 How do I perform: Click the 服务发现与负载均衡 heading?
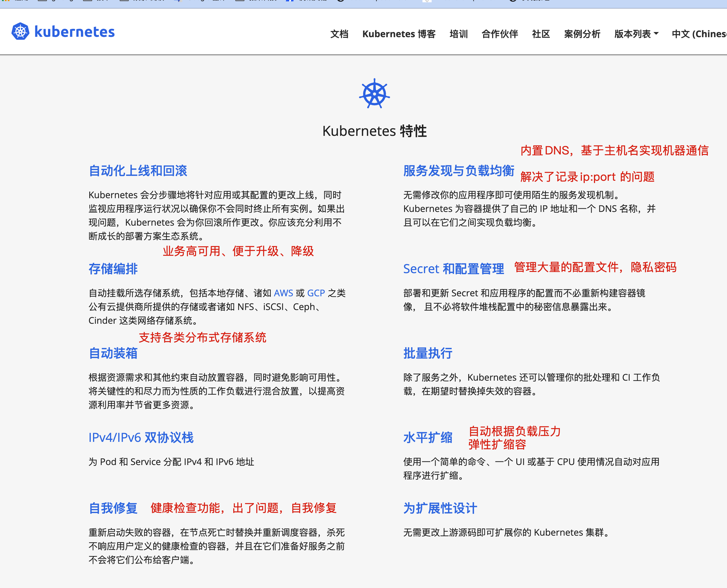459,171
